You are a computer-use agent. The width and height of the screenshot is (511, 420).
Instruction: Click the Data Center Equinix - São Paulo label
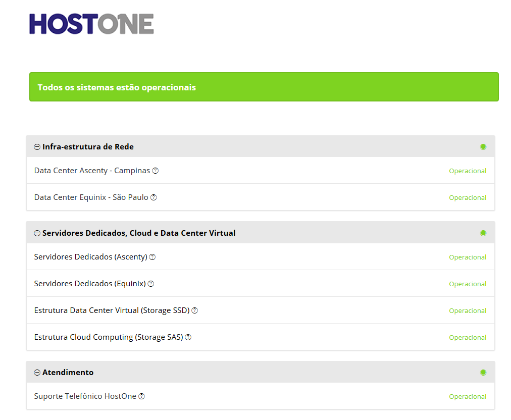coord(91,197)
